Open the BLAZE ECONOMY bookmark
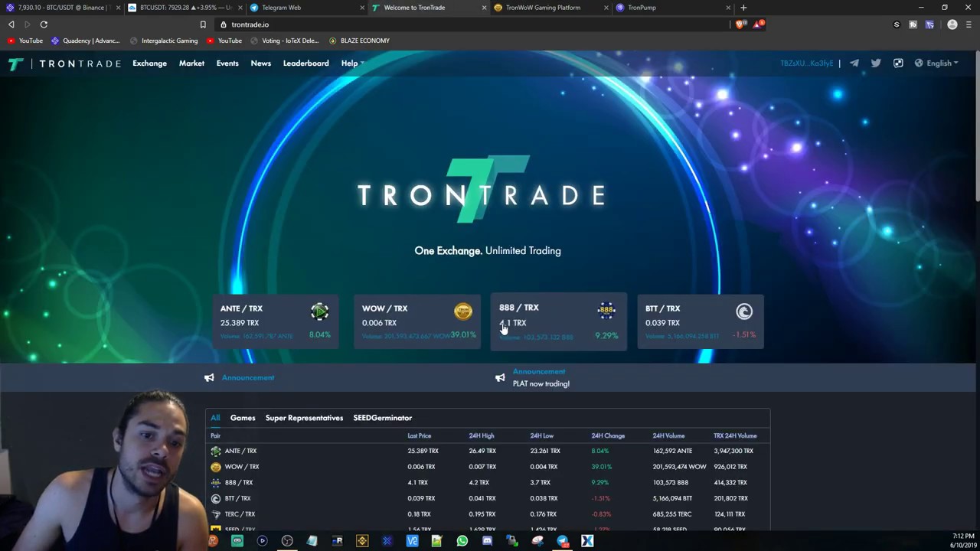Viewport: 980px width, 551px height. pyautogui.click(x=359, y=41)
